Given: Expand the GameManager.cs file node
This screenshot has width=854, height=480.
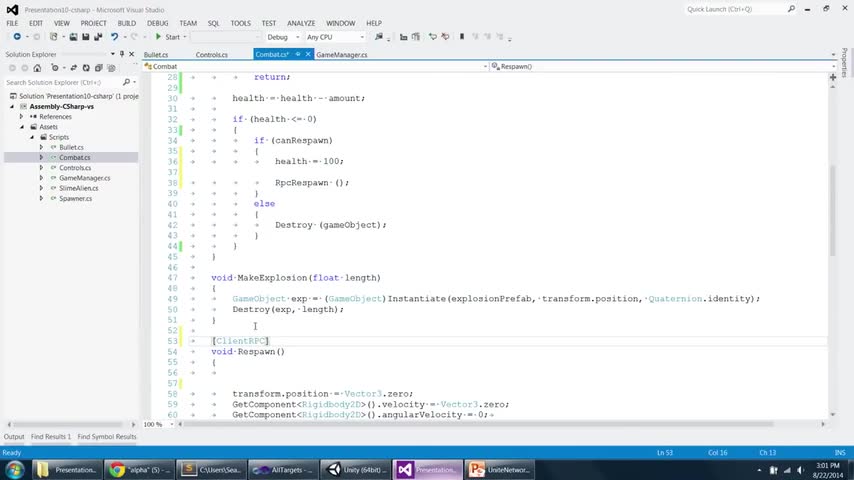Looking at the screenshot, I should [x=41, y=178].
